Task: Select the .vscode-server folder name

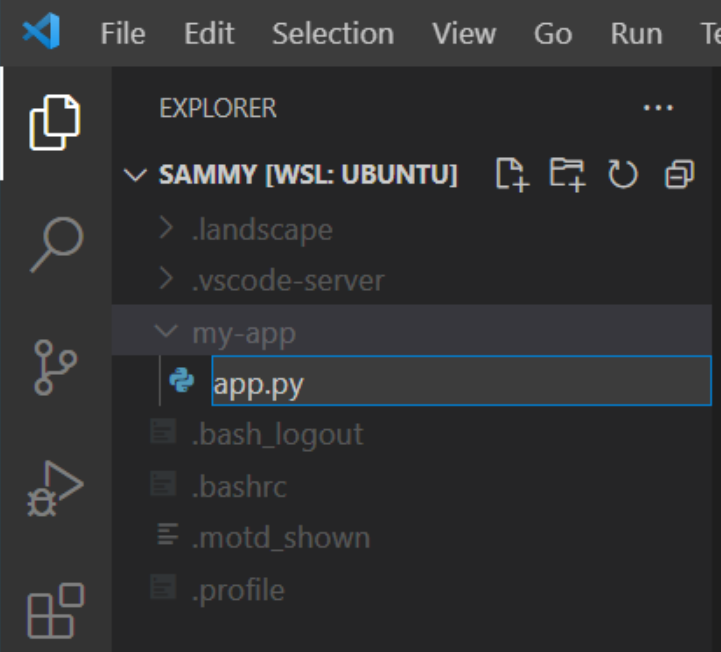Action: coord(288,281)
